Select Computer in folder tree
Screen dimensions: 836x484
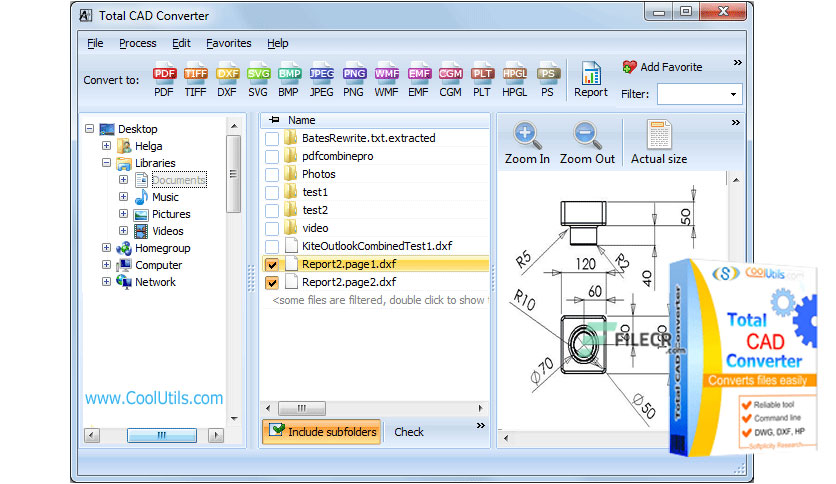(158, 265)
